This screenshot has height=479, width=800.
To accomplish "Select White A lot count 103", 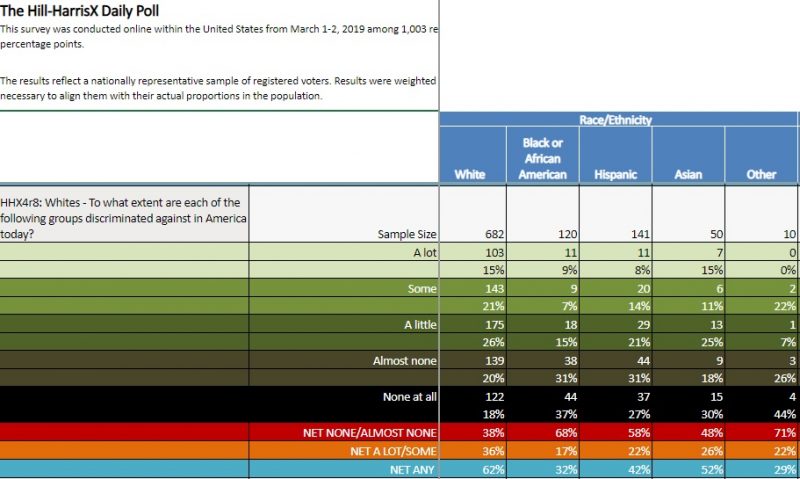I will [494, 253].
